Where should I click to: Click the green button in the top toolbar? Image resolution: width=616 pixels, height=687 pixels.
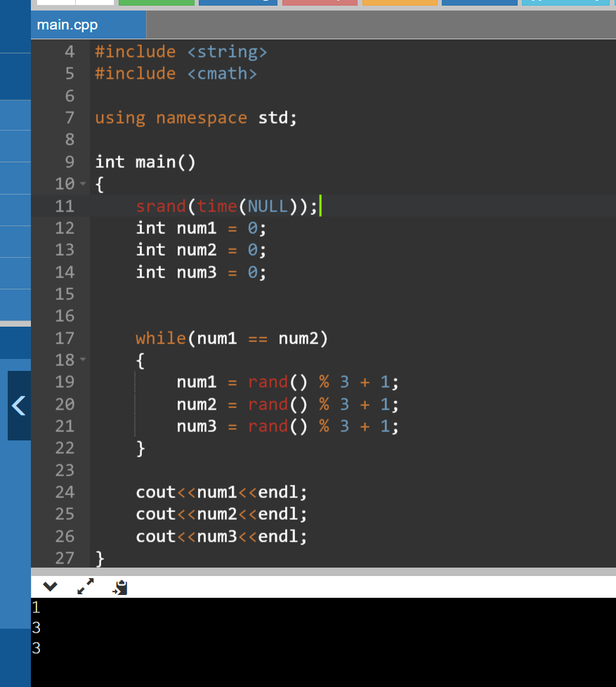click(156, 3)
